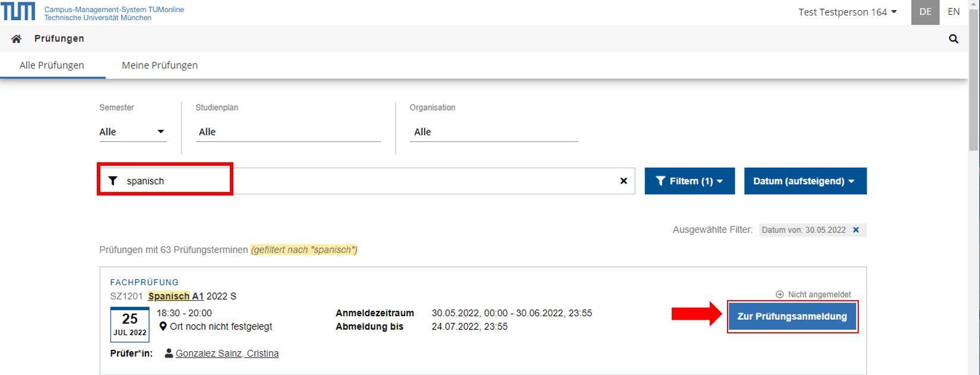The width and height of the screenshot is (980, 375).
Task: Expand the Semester dropdown
Action: click(132, 132)
